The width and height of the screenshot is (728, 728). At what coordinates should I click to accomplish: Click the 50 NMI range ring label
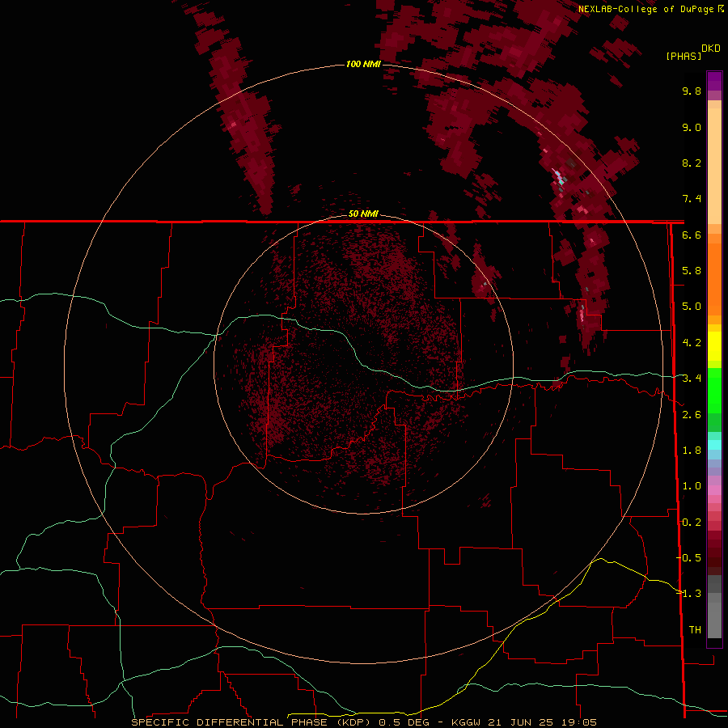pyautogui.click(x=363, y=214)
